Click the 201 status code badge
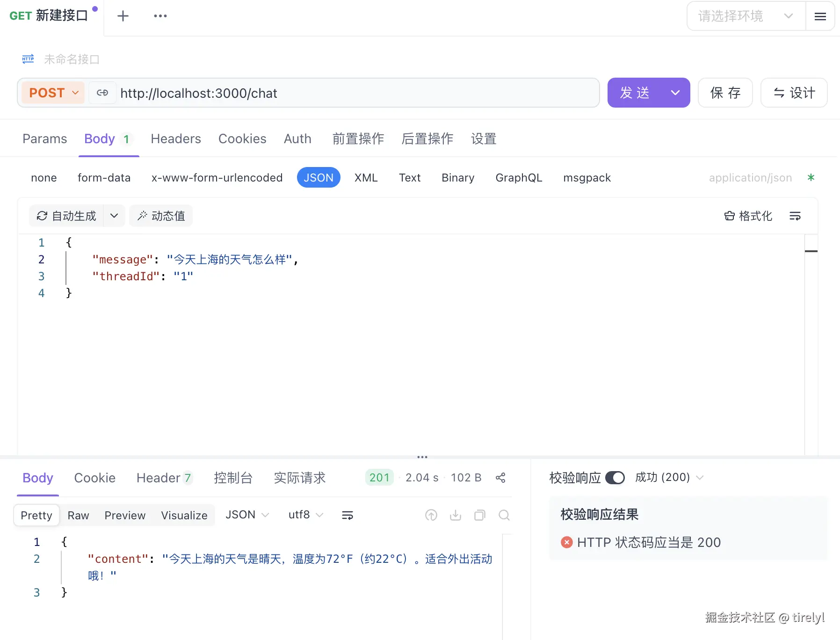840x640 pixels. point(379,478)
